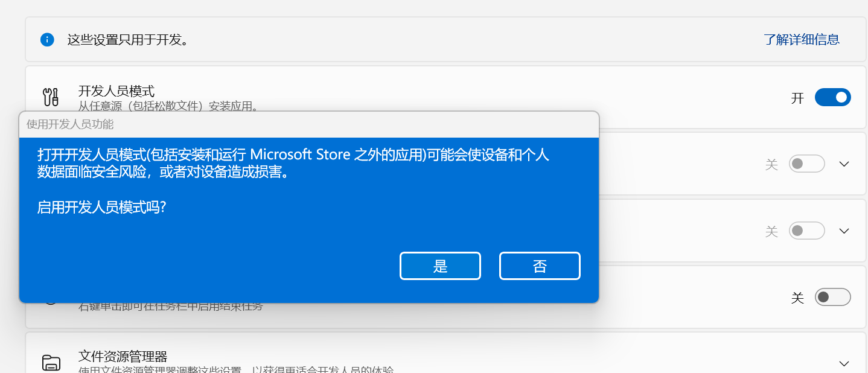Click the Developer Mode tools icon
Screen dimensions: 868x373
(51, 97)
